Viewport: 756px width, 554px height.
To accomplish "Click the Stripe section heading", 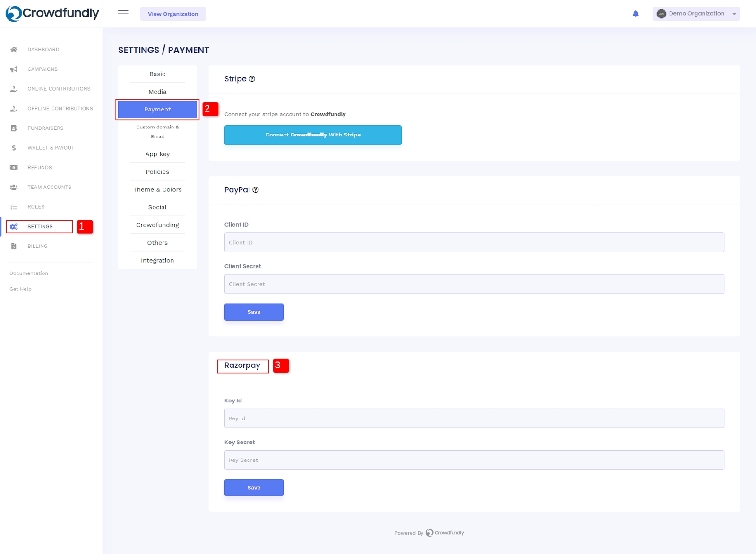I will coord(235,79).
